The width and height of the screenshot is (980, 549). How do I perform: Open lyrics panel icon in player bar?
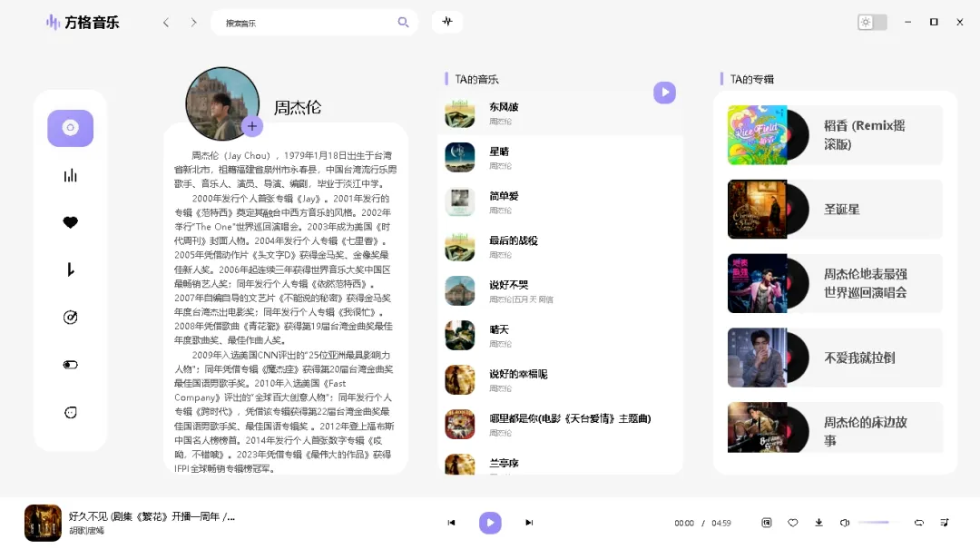766,523
